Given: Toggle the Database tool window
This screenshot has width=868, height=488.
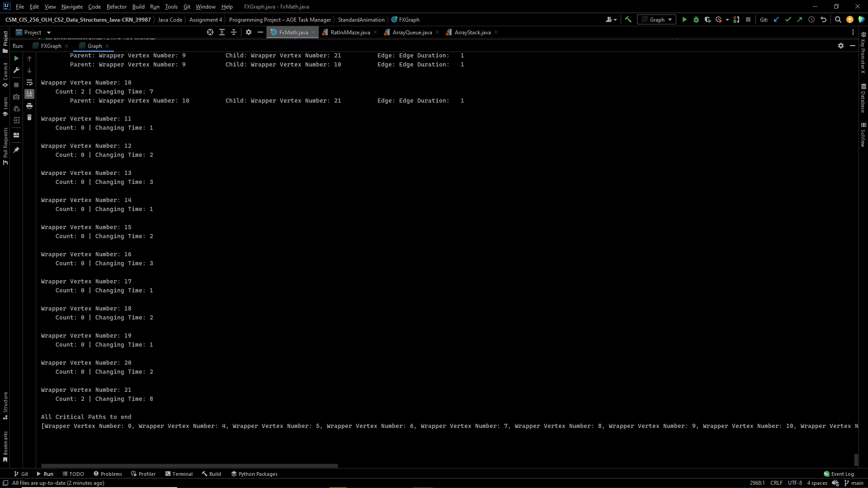Looking at the screenshot, I should click(x=863, y=98).
